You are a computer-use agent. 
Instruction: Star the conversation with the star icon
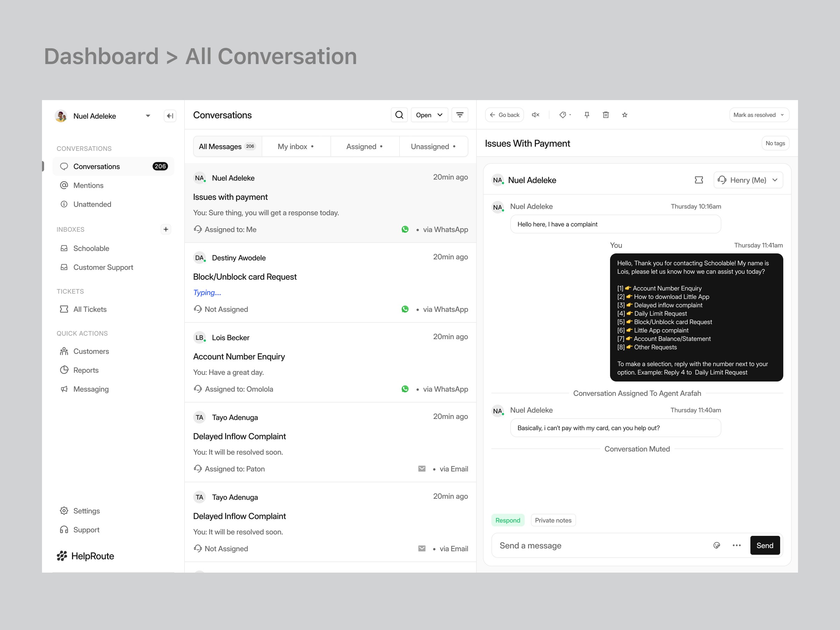625,115
